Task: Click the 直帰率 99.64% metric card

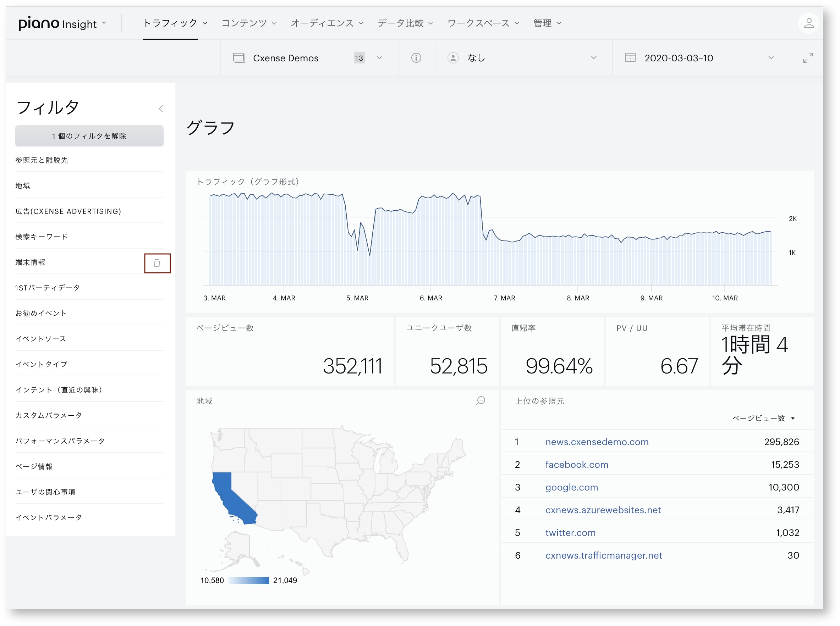Action: click(551, 351)
